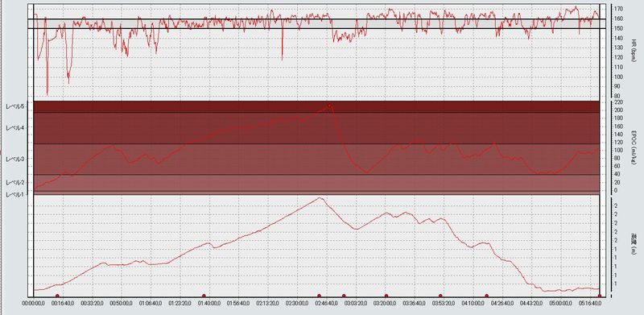Select the lap marker at 03:53:20

click(440, 296)
